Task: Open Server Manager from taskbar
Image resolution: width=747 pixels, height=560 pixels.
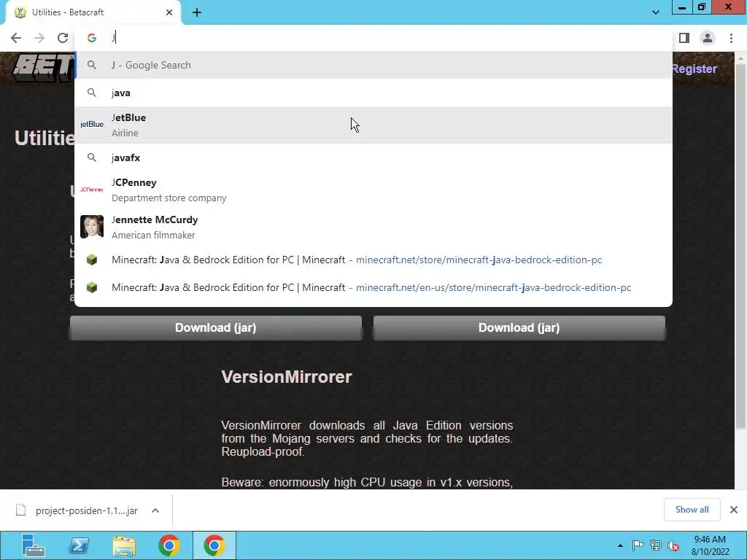Action: pyautogui.click(x=33, y=545)
